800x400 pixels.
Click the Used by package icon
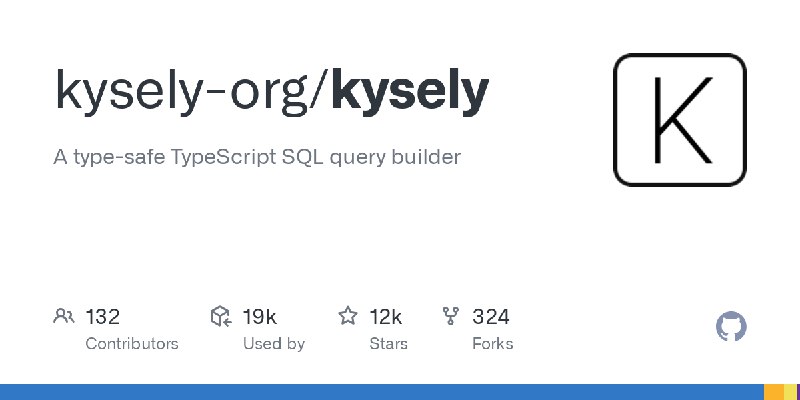point(221,316)
